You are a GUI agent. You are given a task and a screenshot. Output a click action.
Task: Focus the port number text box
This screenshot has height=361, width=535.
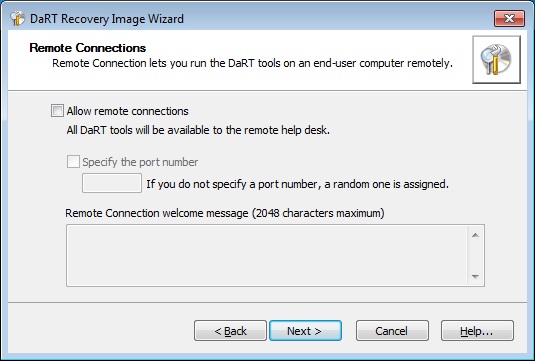112,183
